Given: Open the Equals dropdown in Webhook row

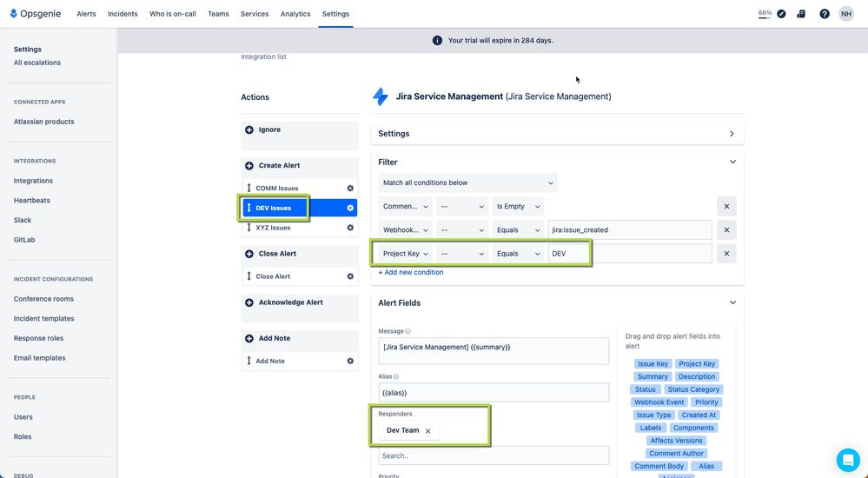Looking at the screenshot, I should pos(518,229).
